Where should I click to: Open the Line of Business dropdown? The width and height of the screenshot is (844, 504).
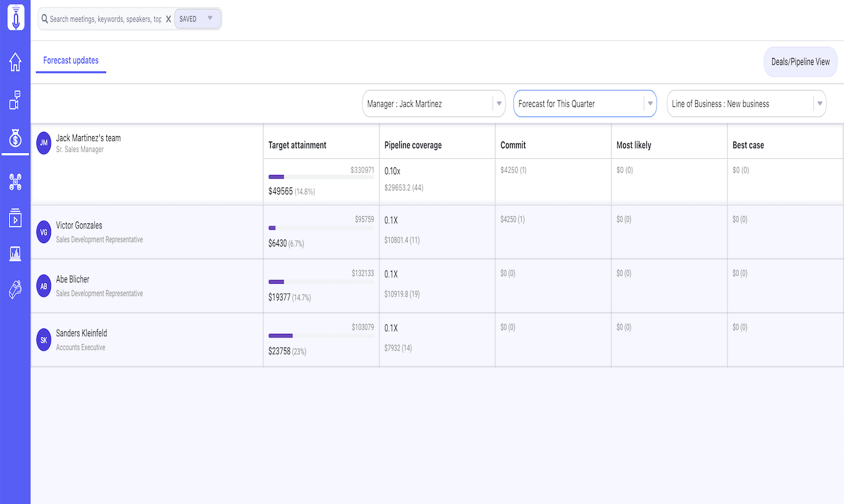[x=746, y=104]
